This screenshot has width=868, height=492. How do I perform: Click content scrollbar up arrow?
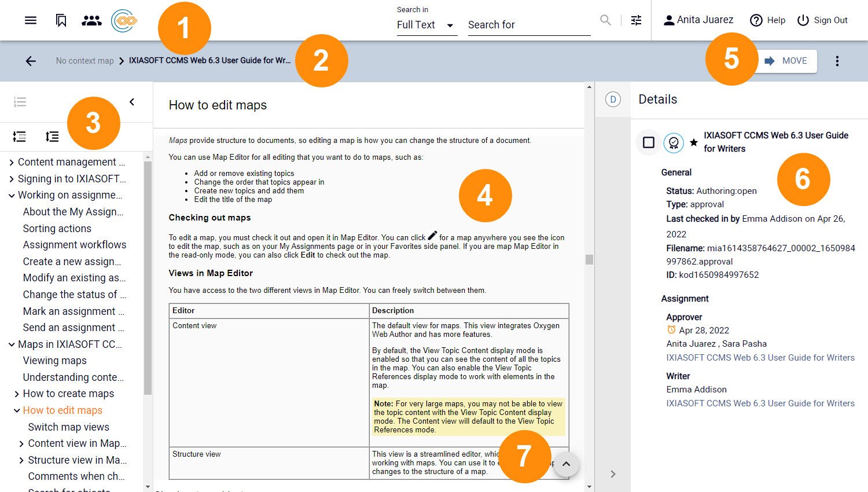pyautogui.click(x=589, y=87)
